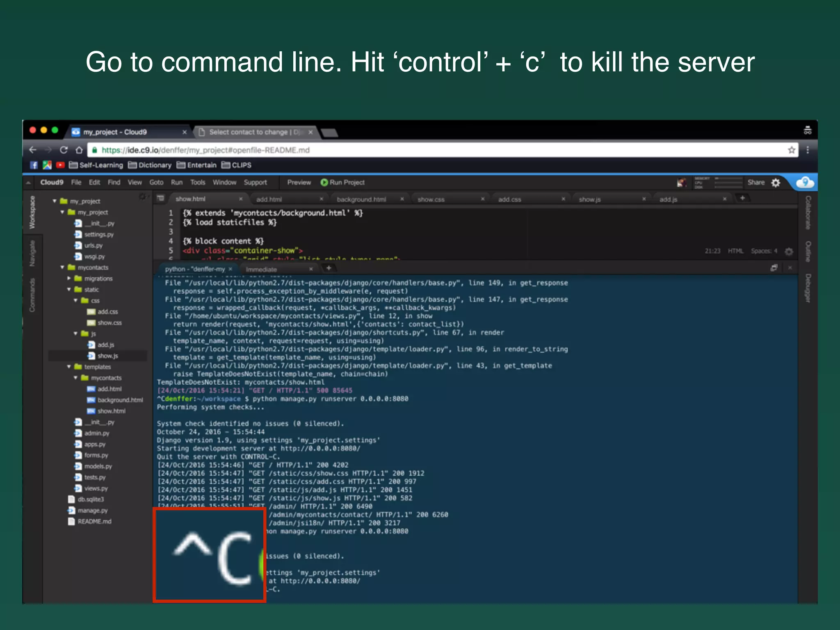Open editor status bar settings gear
Viewport: 840px width, 630px height.
click(789, 251)
